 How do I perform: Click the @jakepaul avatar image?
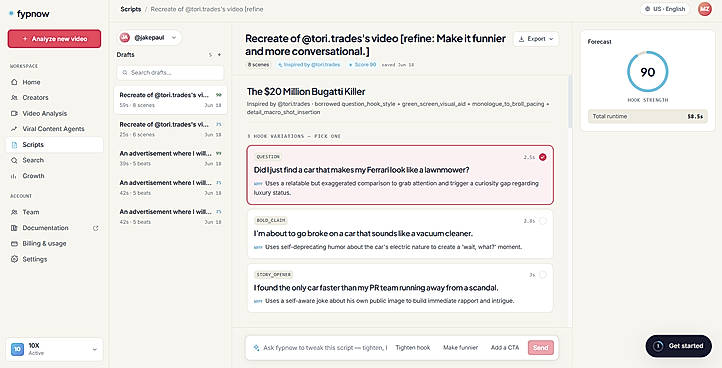(125, 38)
